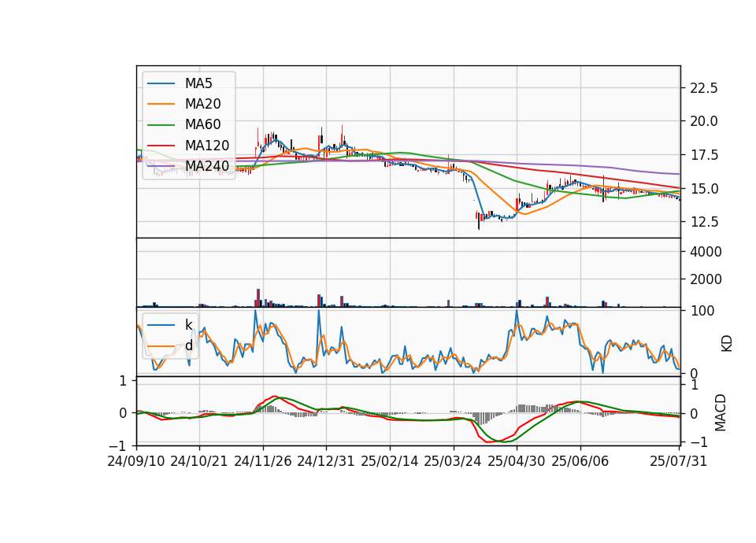Click the April price low candlestick near 12.5
The image size is (756, 543).
tap(479, 220)
